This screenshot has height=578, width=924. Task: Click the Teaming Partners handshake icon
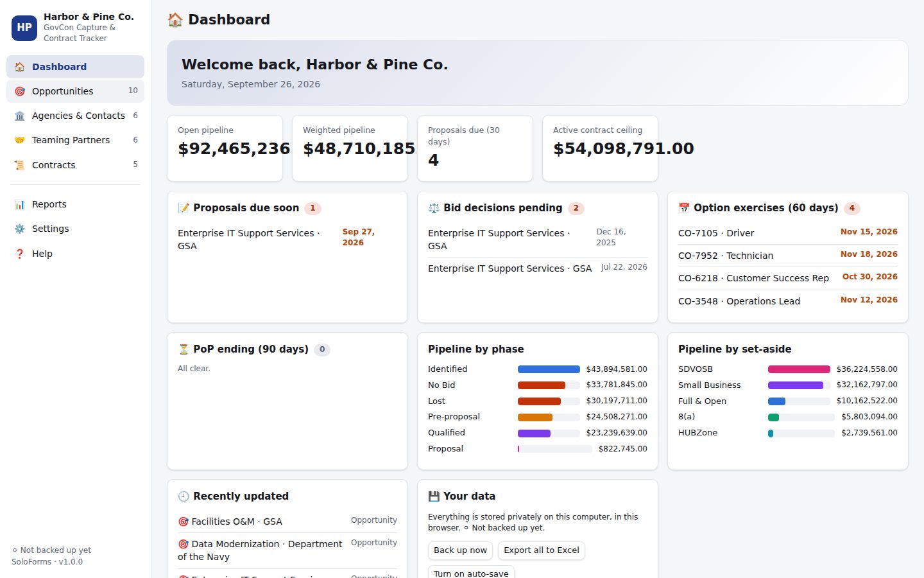(x=20, y=140)
